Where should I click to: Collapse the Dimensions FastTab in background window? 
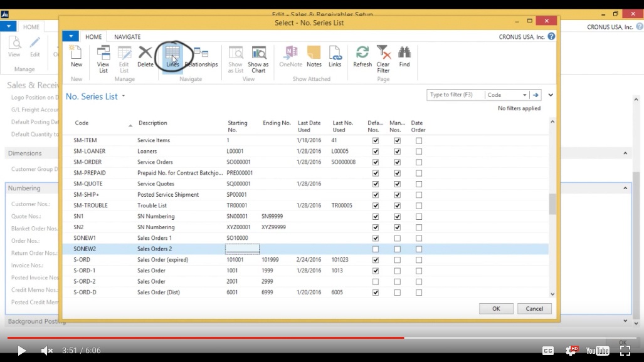625,153
